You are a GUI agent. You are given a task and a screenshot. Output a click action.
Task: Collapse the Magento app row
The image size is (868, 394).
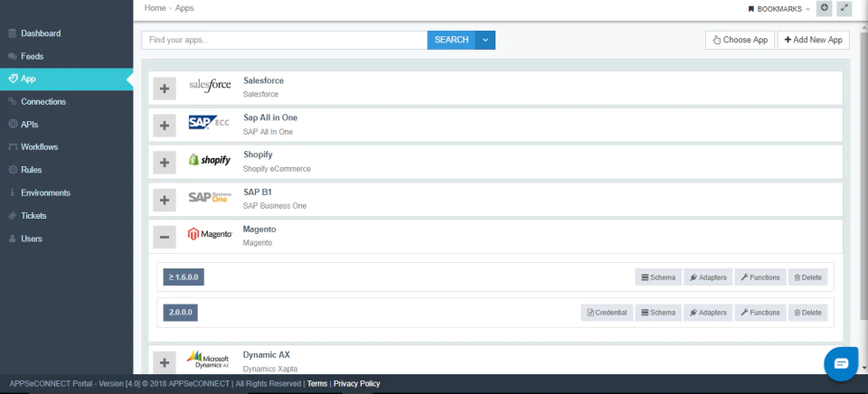pyautogui.click(x=165, y=237)
